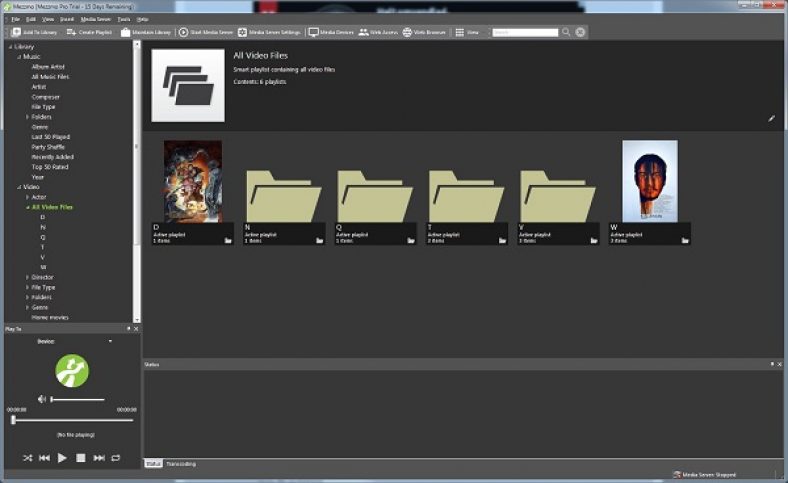This screenshot has height=483, width=788.
Task: Open the Tools menu
Action: [123, 19]
